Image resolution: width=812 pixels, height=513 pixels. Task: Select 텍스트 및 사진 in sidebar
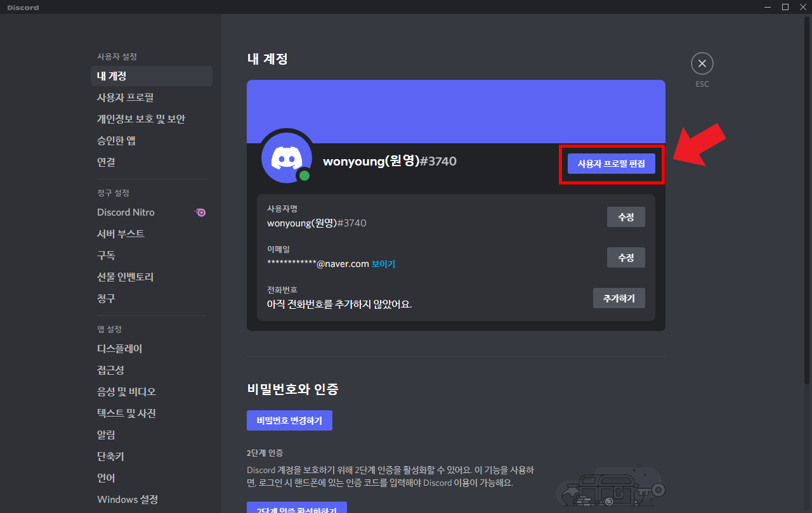(152, 413)
